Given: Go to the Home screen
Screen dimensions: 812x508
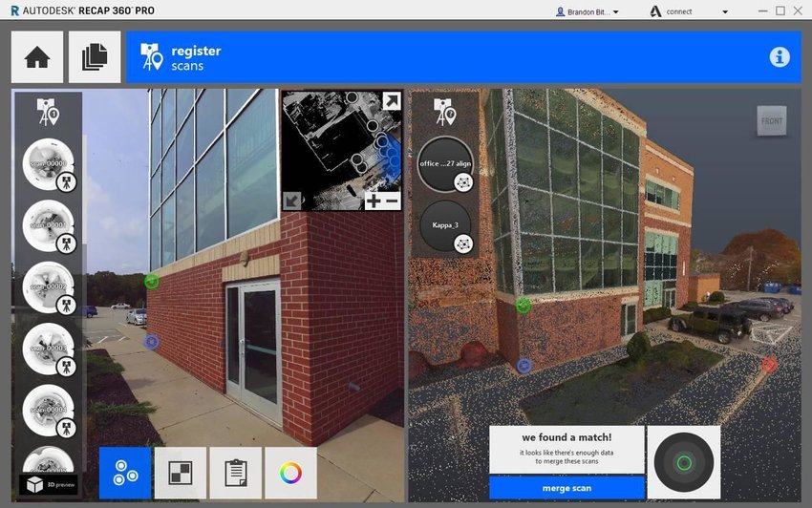Looking at the screenshot, I should click(x=37, y=57).
